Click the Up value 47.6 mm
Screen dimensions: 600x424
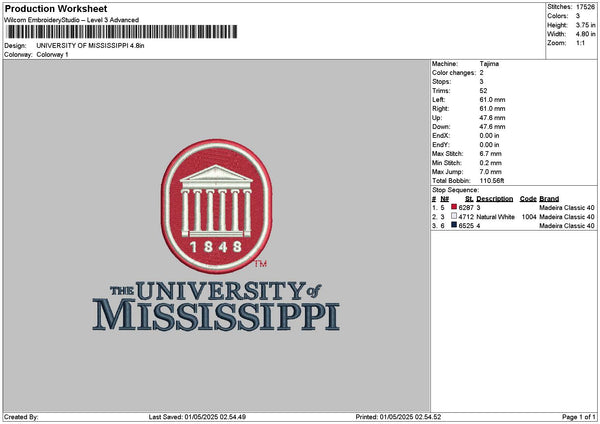(x=492, y=118)
